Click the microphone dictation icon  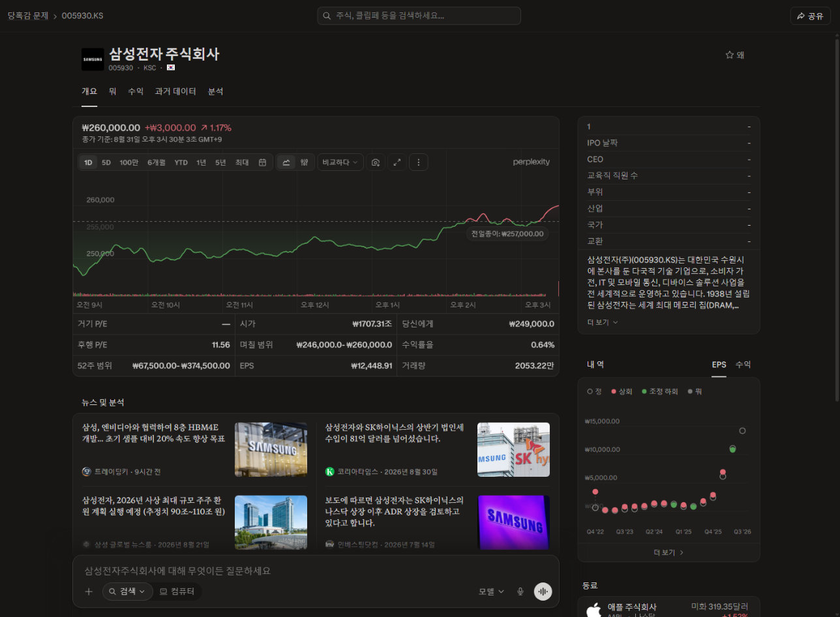520,592
